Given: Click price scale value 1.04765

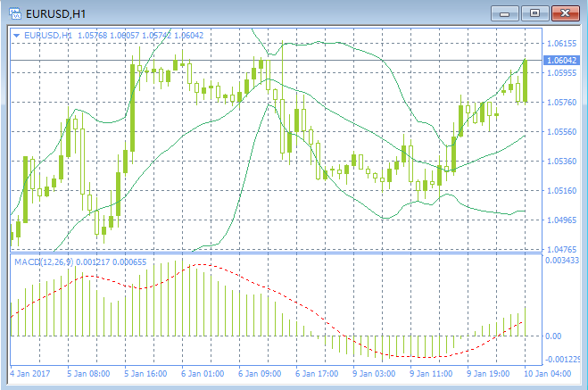Looking at the screenshot, I should tap(561, 249).
